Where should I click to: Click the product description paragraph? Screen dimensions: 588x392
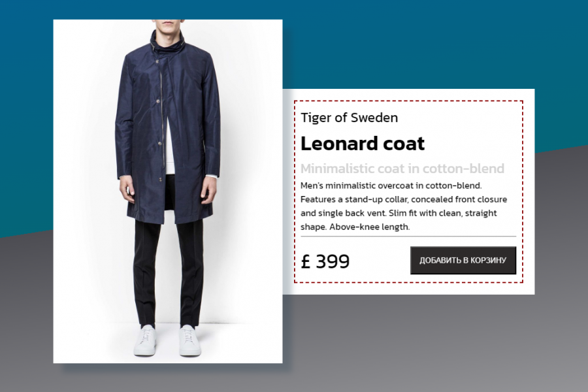[403, 206]
